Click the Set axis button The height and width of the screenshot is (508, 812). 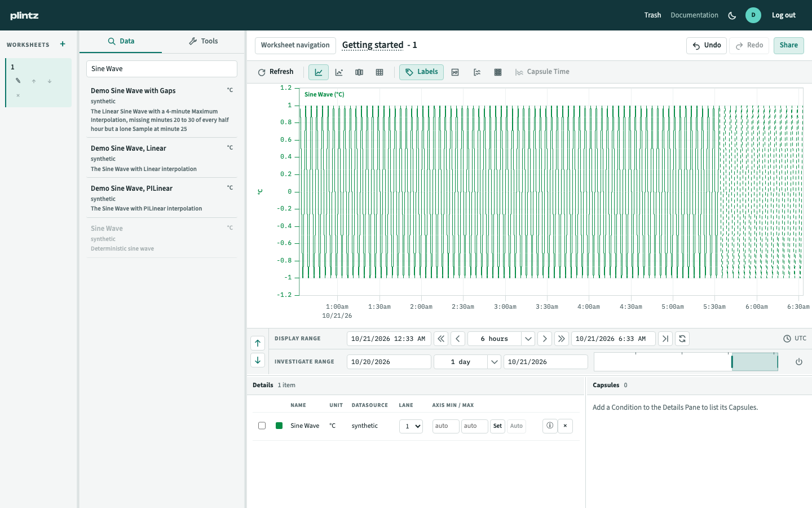[x=497, y=426]
